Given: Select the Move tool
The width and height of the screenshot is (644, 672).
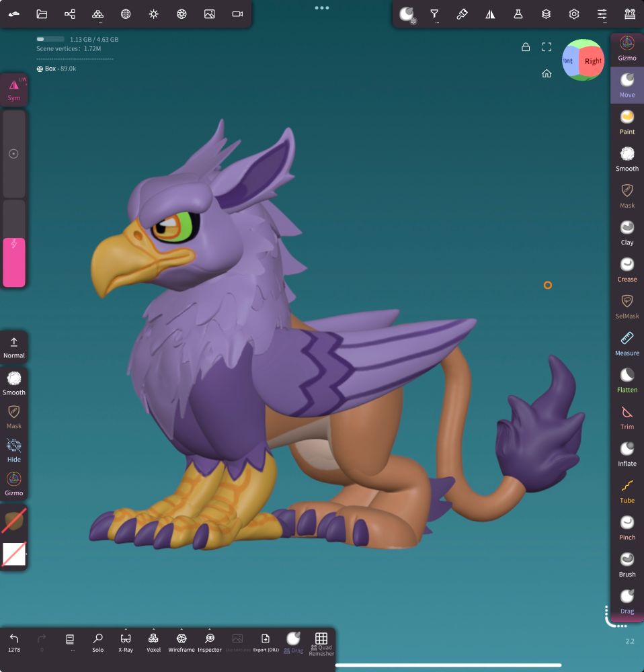Looking at the screenshot, I should click(x=627, y=85).
